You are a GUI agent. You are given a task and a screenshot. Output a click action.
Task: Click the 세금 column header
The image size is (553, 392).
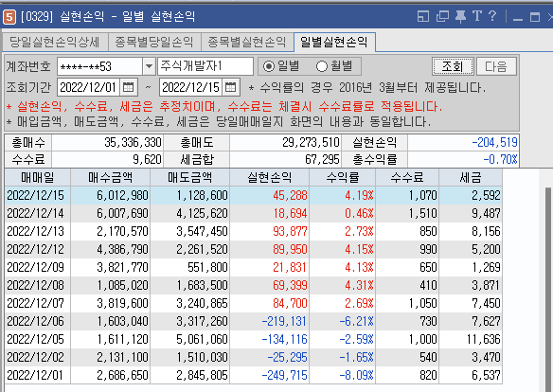coord(471,177)
